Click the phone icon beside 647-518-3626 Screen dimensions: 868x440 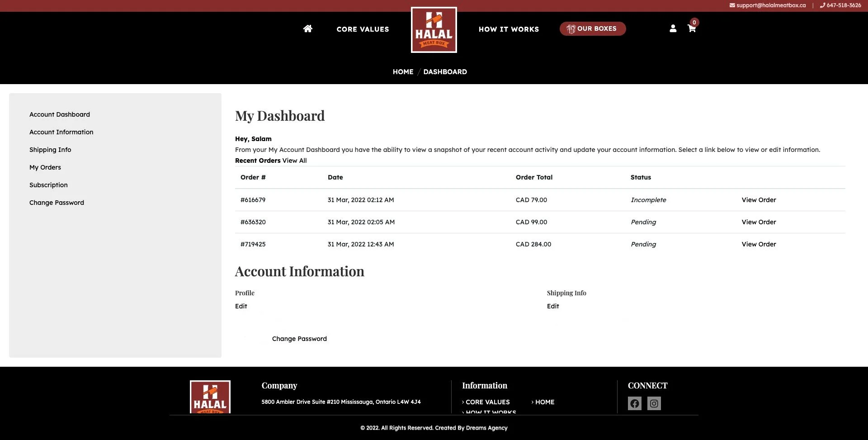(823, 5)
